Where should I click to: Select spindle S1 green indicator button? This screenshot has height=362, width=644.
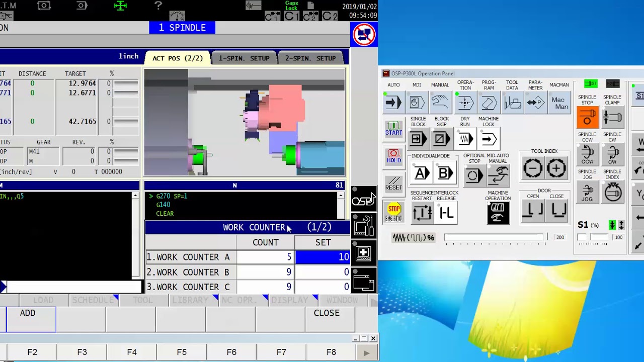(x=591, y=83)
